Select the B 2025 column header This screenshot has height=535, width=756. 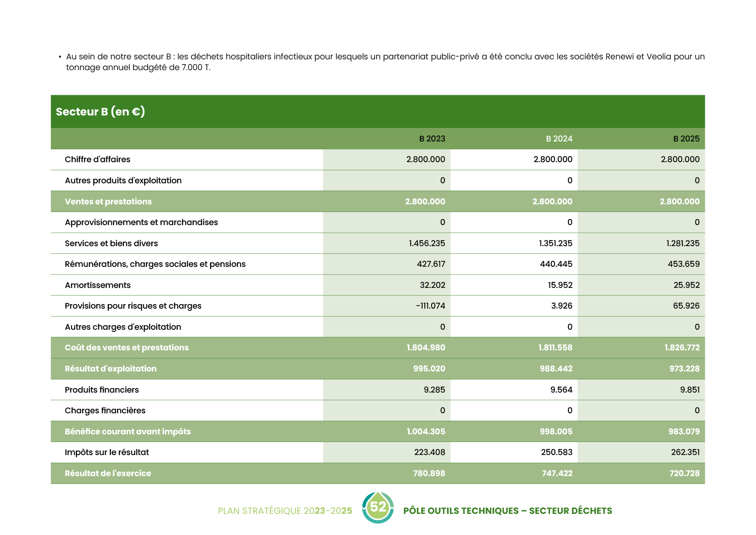686,139
